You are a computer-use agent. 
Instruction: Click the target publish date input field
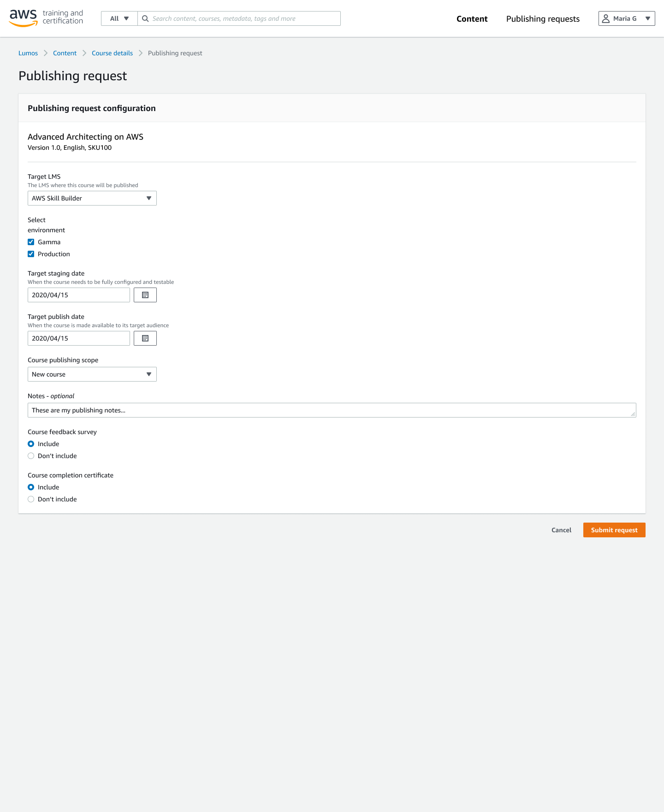coord(79,338)
